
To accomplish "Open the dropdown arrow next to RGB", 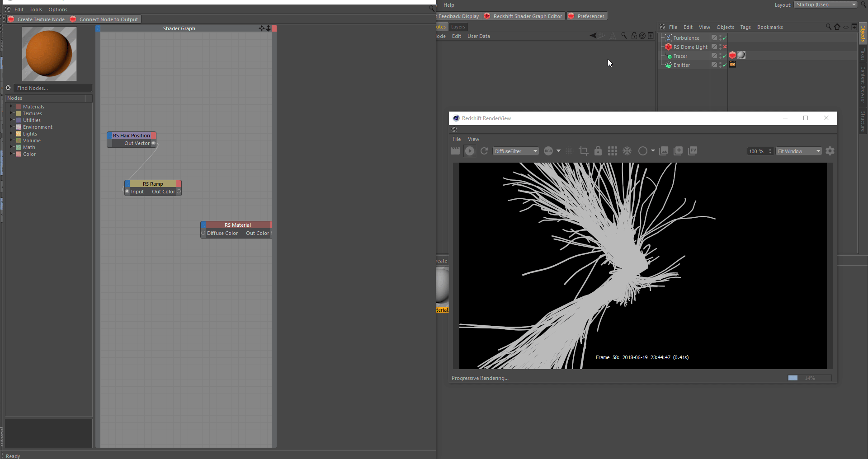I will coord(558,151).
